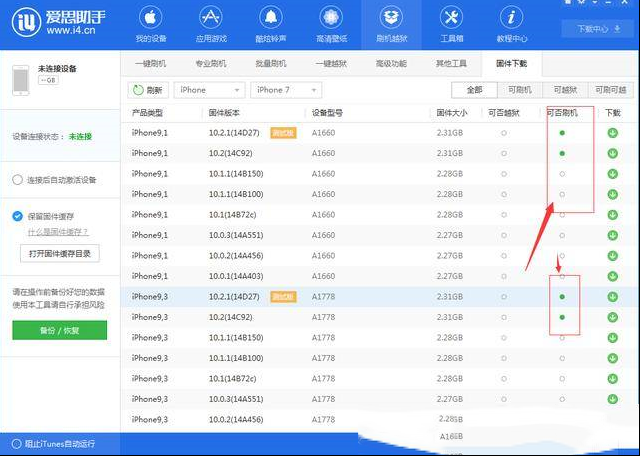Open the 什么是固件缓存 help link

coord(58,232)
